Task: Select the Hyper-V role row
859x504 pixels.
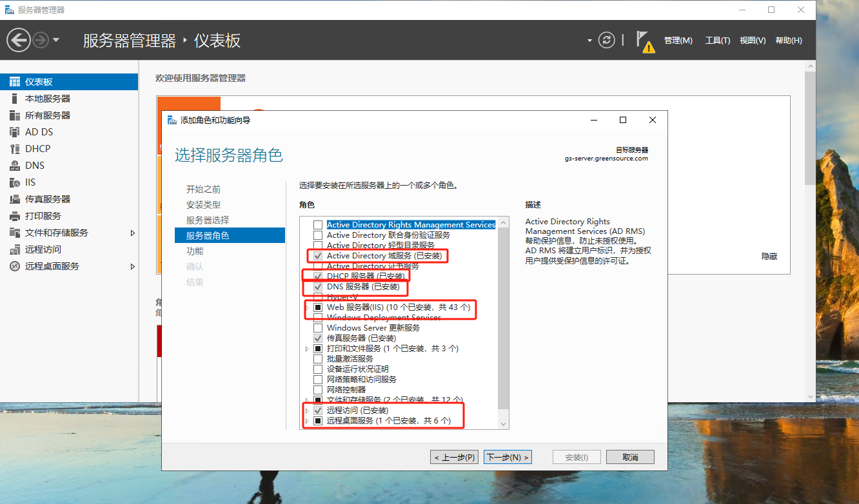Action: 342,297
